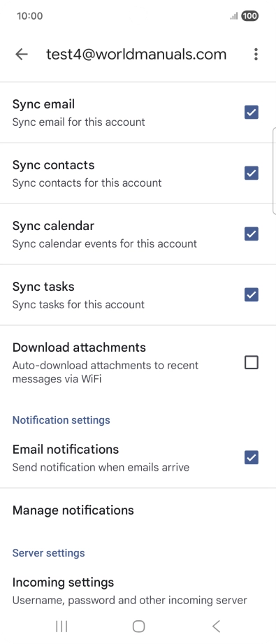Screen dimensions: 276x644
Task: Open the three-dot overflow menu
Action: pos(256,55)
